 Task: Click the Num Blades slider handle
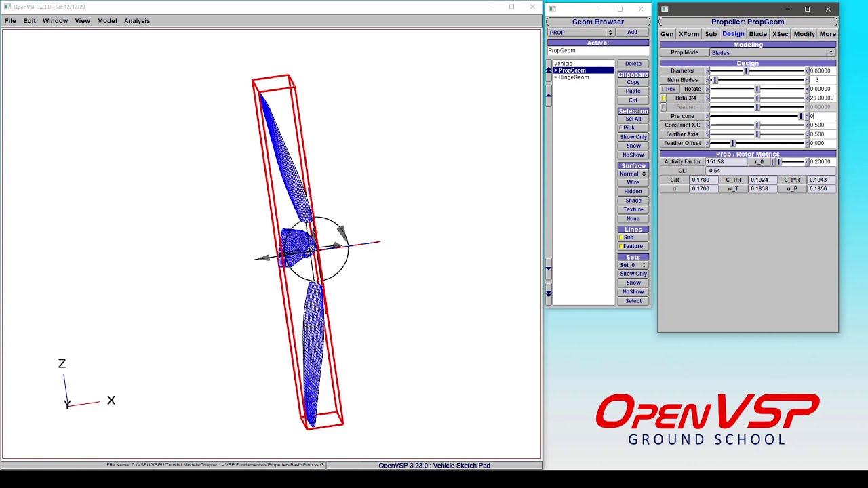click(x=715, y=80)
